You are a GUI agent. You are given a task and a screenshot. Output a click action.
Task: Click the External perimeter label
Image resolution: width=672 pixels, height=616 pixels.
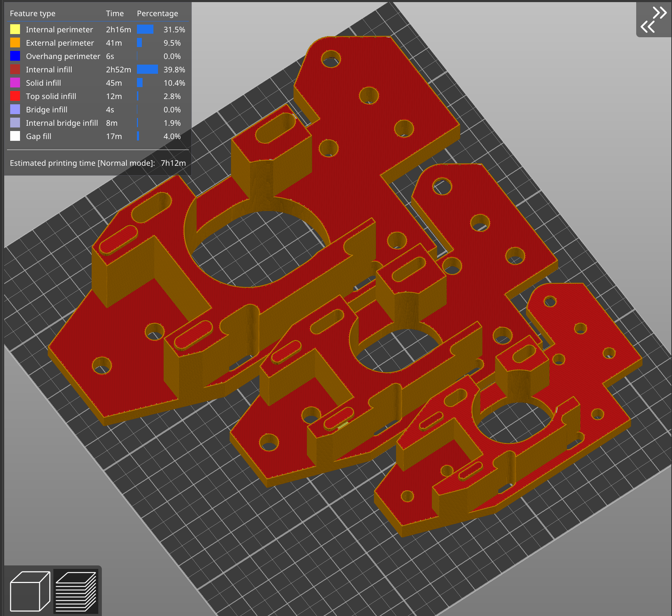pos(60,43)
